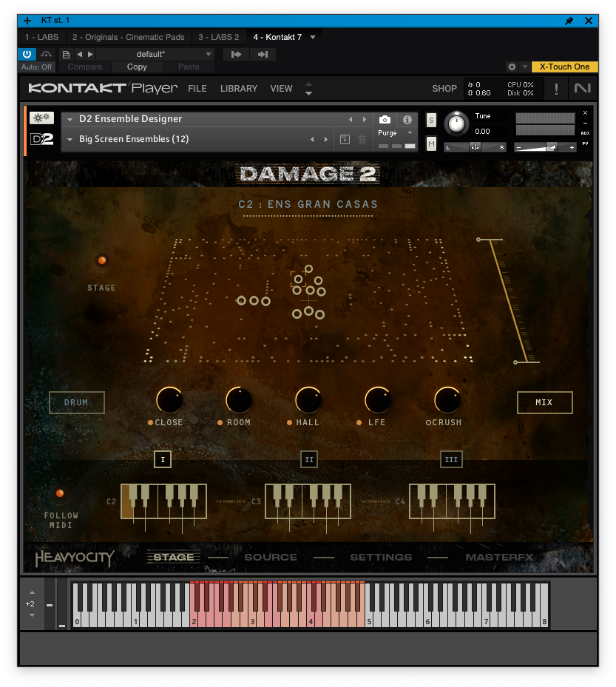616x687 pixels.
Task: Select the X-Touch One controller label
Action: click(564, 67)
